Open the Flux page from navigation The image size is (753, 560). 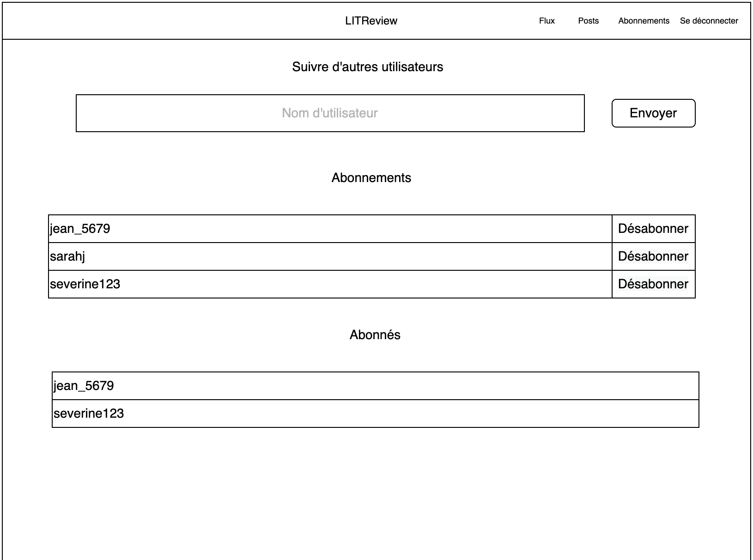[x=547, y=21]
